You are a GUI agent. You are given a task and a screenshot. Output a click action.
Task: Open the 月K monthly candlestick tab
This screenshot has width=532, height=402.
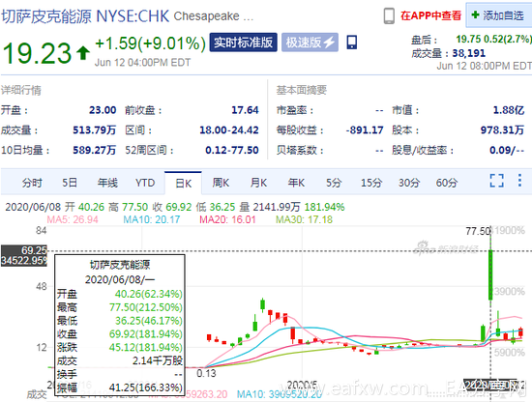258,183
